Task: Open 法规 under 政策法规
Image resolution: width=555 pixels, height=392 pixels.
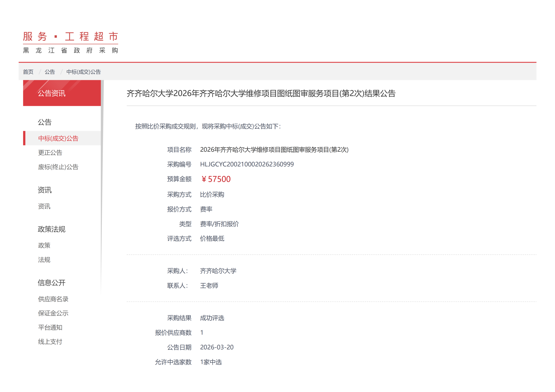Action: click(x=44, y=260)
